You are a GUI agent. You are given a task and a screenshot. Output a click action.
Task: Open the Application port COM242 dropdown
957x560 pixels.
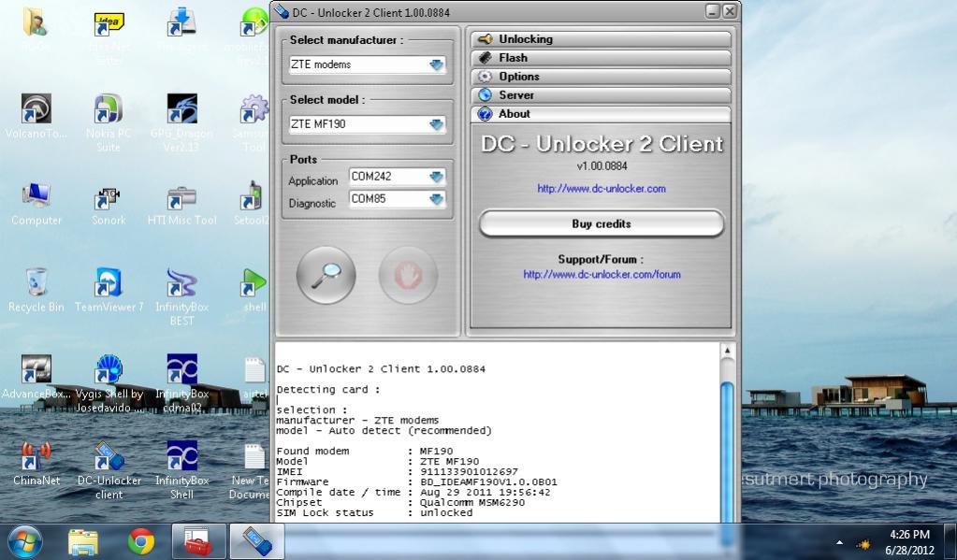[x=436, y=177]
